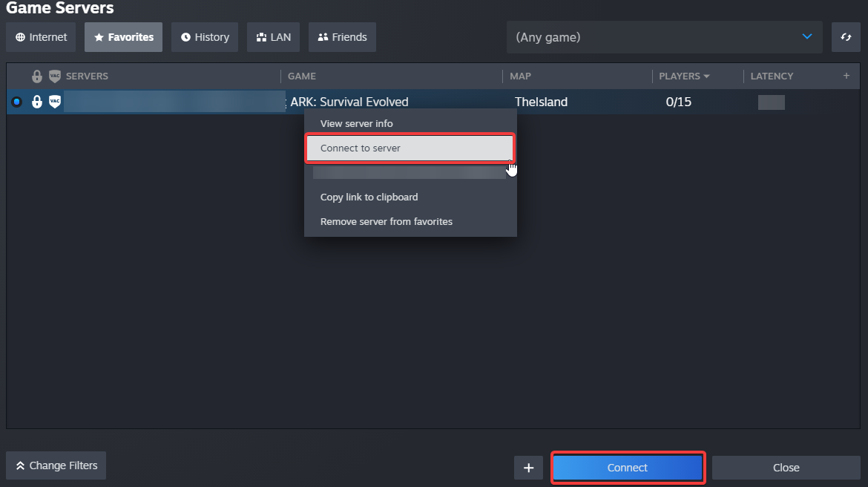This screenshot has height=487, width=868.
Task: Choose Copy link to clipboard
Action: pyautogui.click(x=369, y=197)
